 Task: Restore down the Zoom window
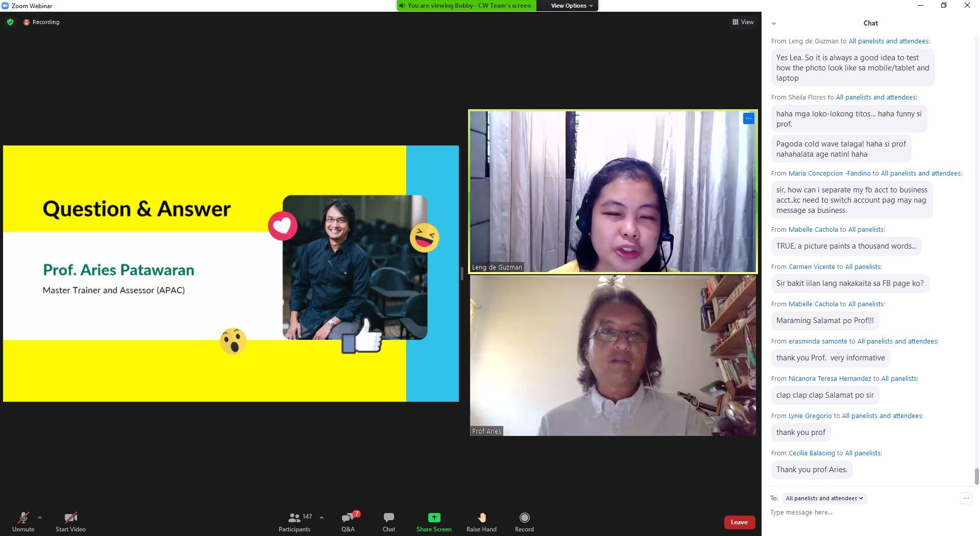(x=944, y=6)
